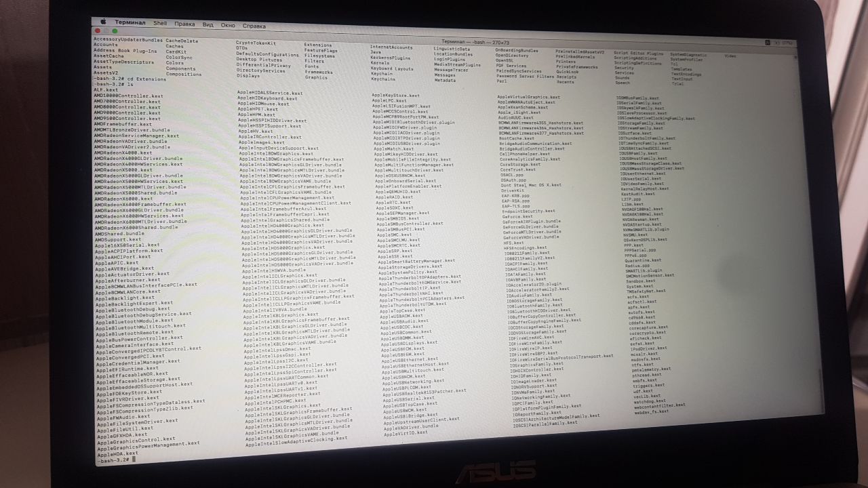Close the Terminal window with red button
Viewport: 868px width, 488px height.
[97, 31]
